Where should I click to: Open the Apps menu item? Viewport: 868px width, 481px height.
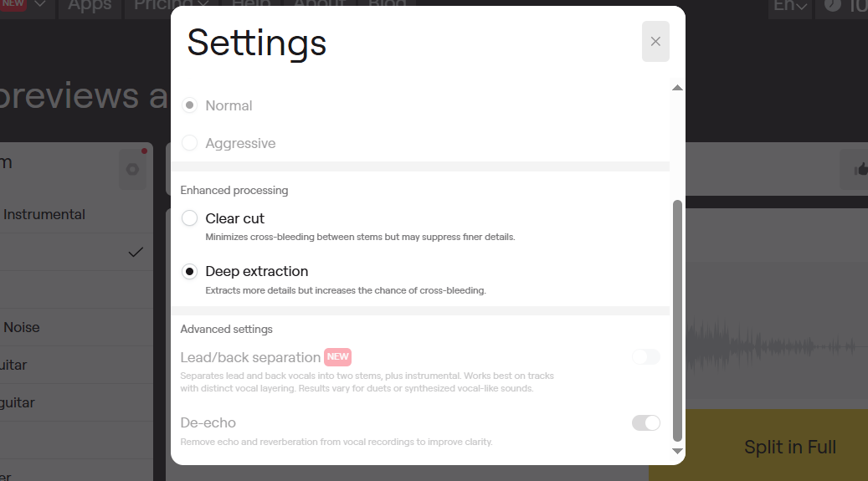[x=90, y=6]
